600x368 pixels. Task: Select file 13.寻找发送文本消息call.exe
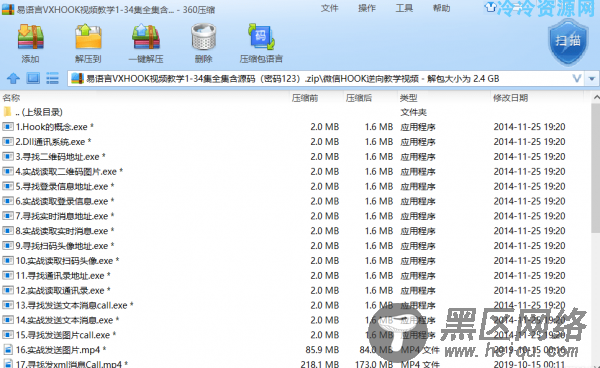click(x=74, y=306)
